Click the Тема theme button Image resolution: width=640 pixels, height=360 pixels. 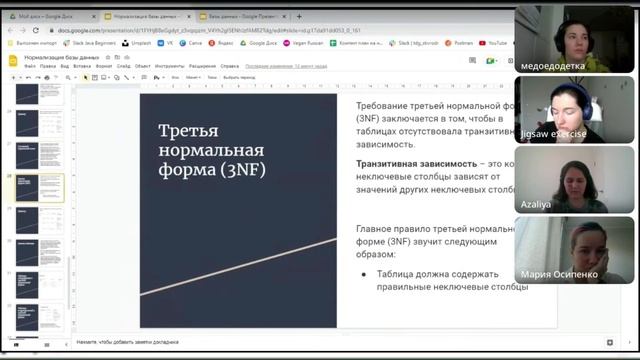[212, 77]
